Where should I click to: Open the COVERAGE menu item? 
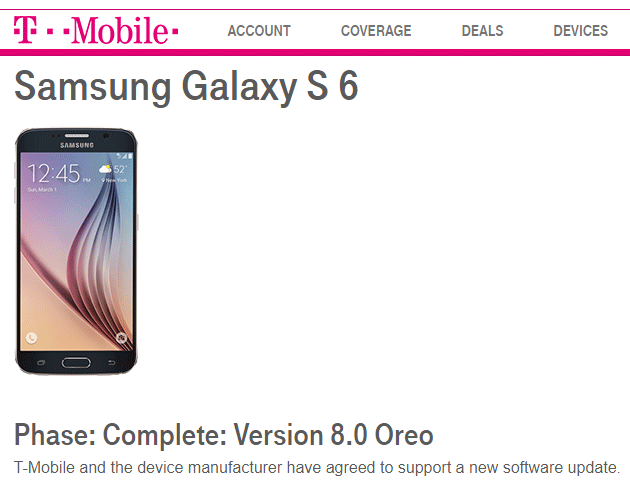tap(376, 31)
